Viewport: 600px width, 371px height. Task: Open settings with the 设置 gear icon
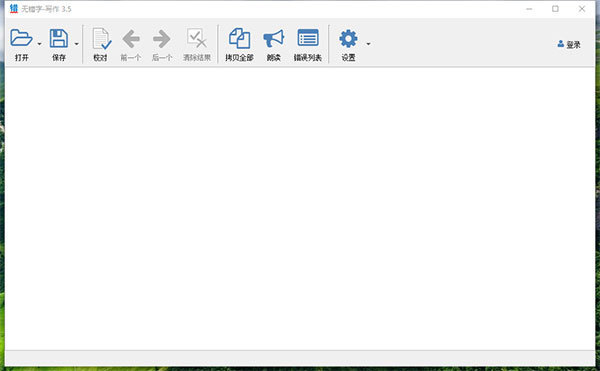(x=348, y=39)
